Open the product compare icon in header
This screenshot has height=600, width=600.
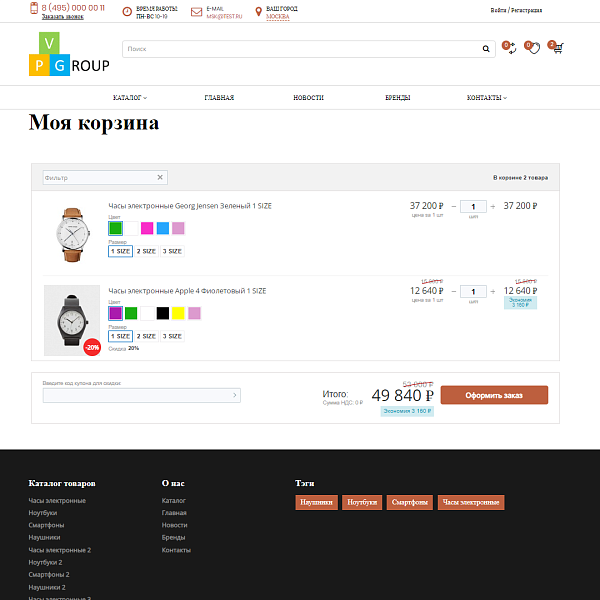[510, 47]
